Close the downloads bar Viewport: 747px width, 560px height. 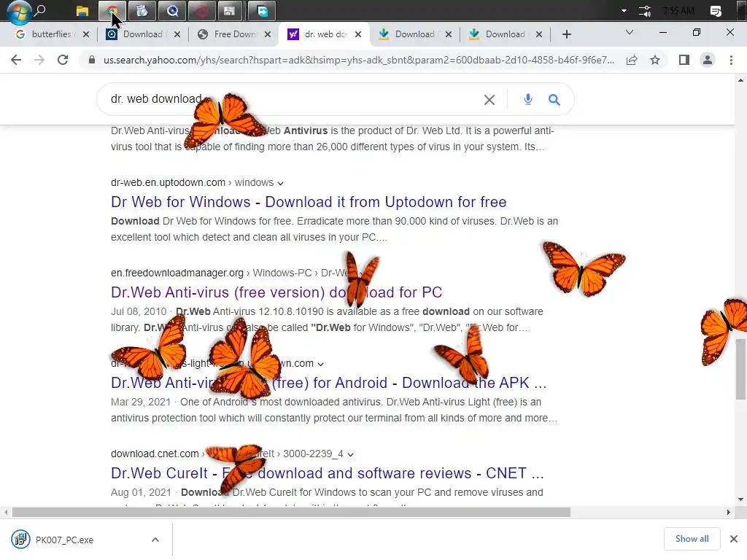pos(734,539)
